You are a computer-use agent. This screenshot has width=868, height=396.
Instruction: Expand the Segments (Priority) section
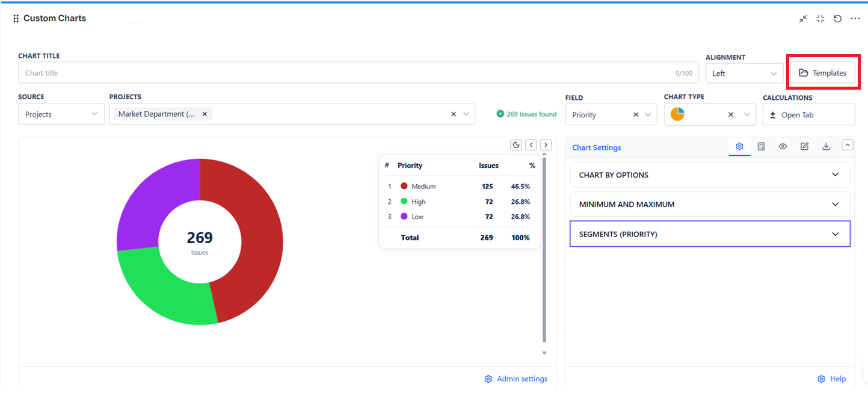click(710, 234)
